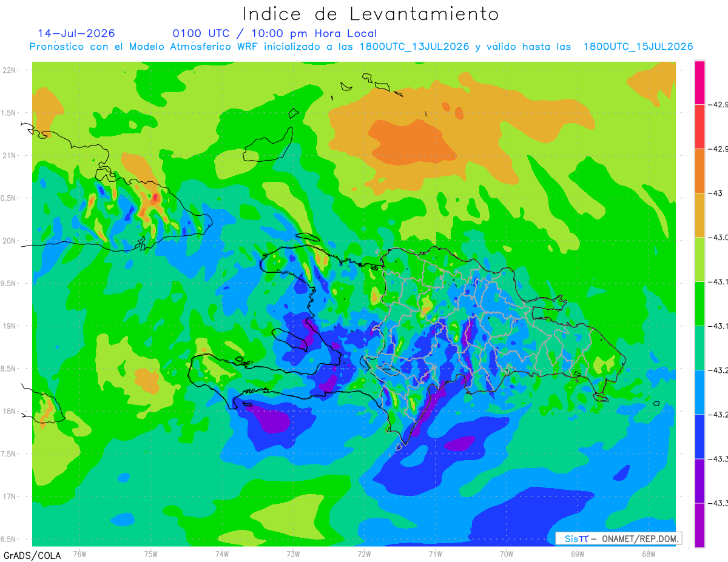Click the '18N' latitude label
The height and width of the screenshot is (562, 728).
[10, 411]
